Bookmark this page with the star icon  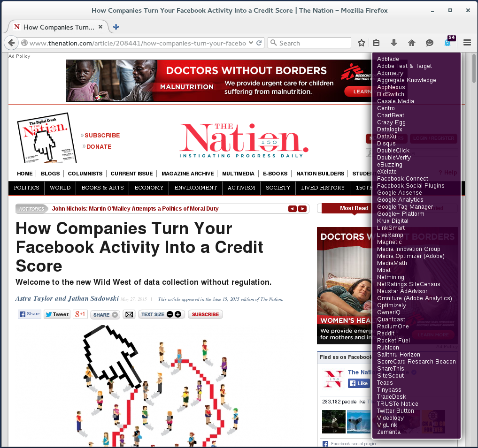[x=361, y=43]
